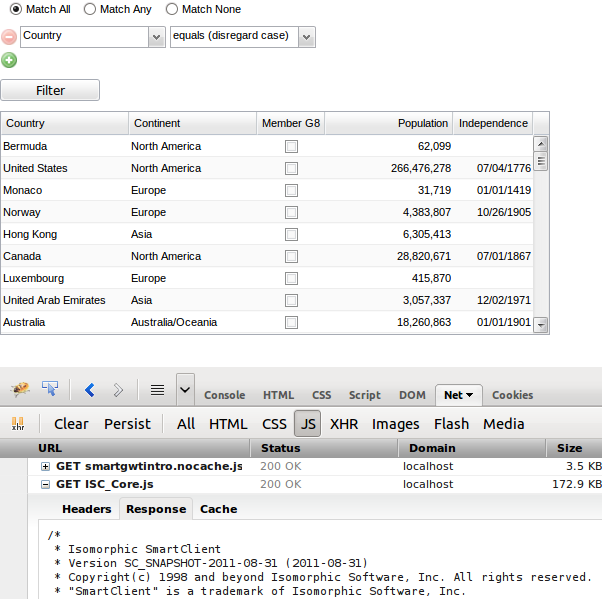Viewport: 602px width, 599px height.
Task: Click the green add criterion icon
Action: 9,61
